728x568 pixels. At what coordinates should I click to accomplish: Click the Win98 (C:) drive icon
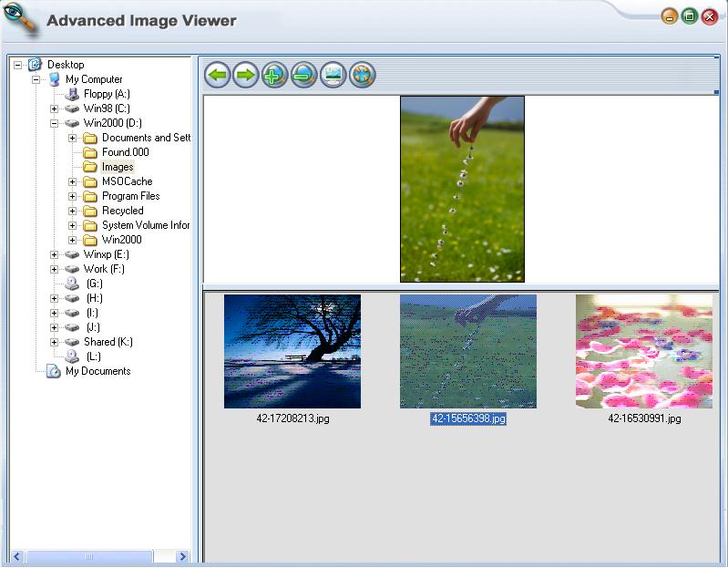click(x=72, y=108)
